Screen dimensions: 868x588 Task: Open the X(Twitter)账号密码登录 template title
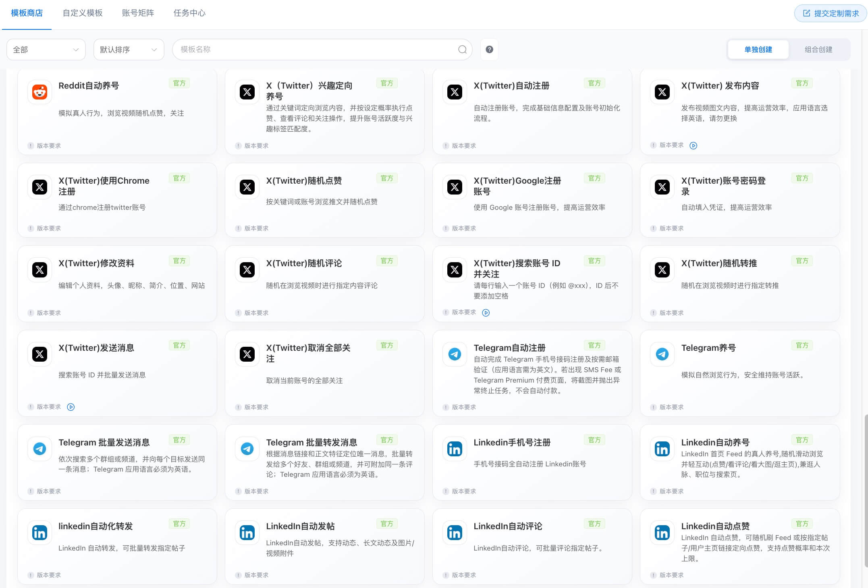(x=723, y=186)
